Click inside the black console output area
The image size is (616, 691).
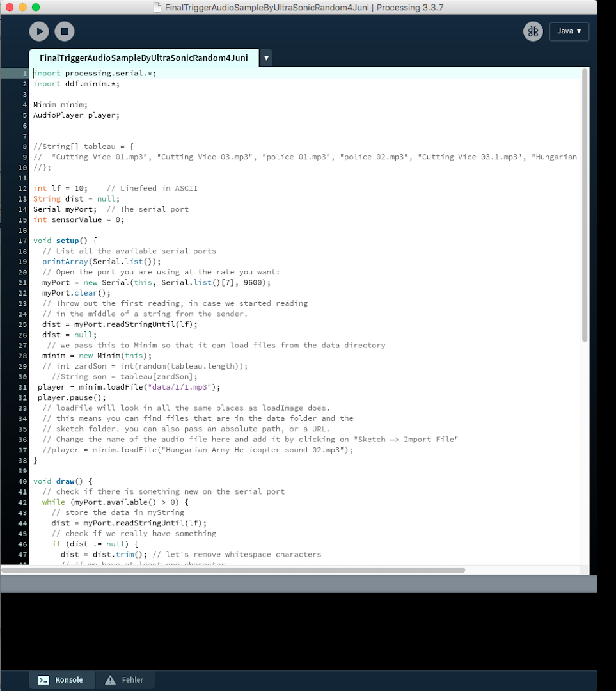(299, 631)
